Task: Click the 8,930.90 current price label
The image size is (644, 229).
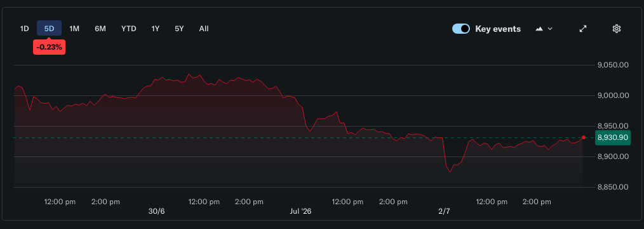Action: click(613, 137)
